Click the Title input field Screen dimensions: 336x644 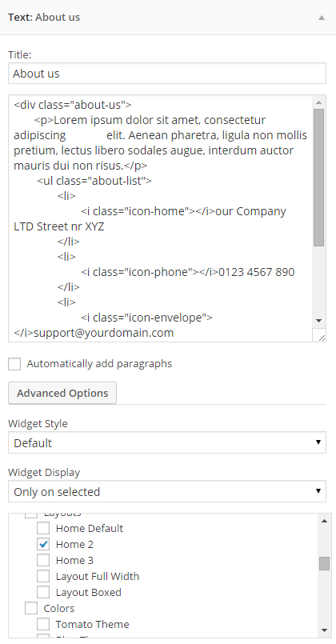tap(167, 74)
